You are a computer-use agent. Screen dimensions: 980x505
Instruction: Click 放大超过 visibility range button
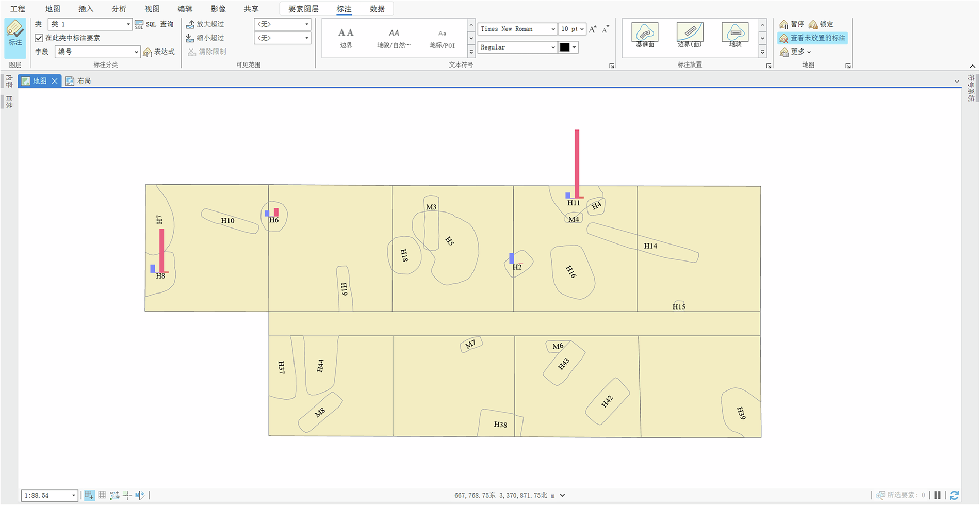[205, 24]
